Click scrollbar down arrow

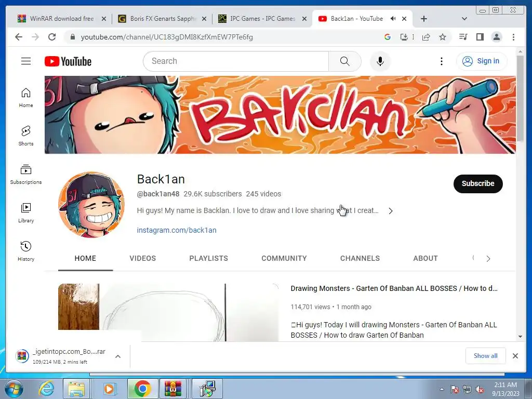(x=520, y=337)
